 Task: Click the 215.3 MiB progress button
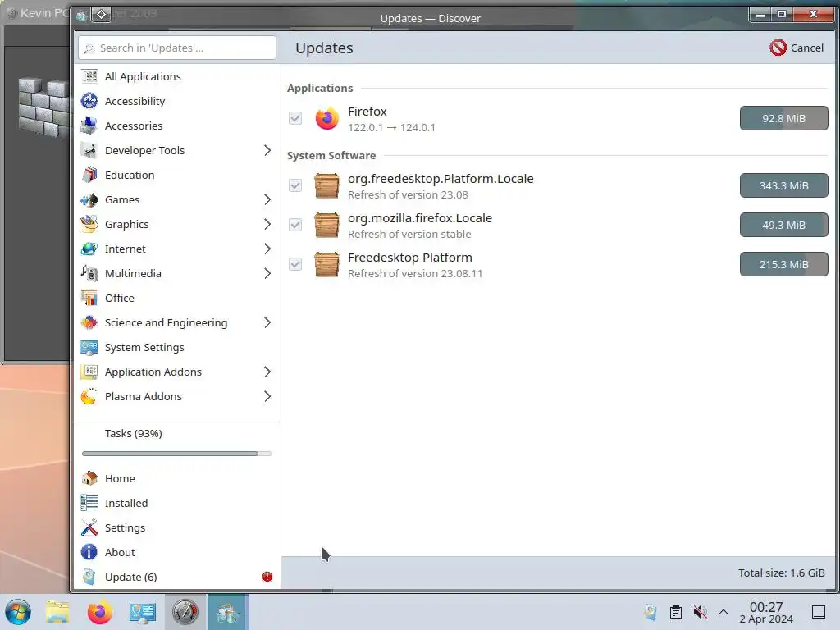pyautogui.click(x=783, y=265)
